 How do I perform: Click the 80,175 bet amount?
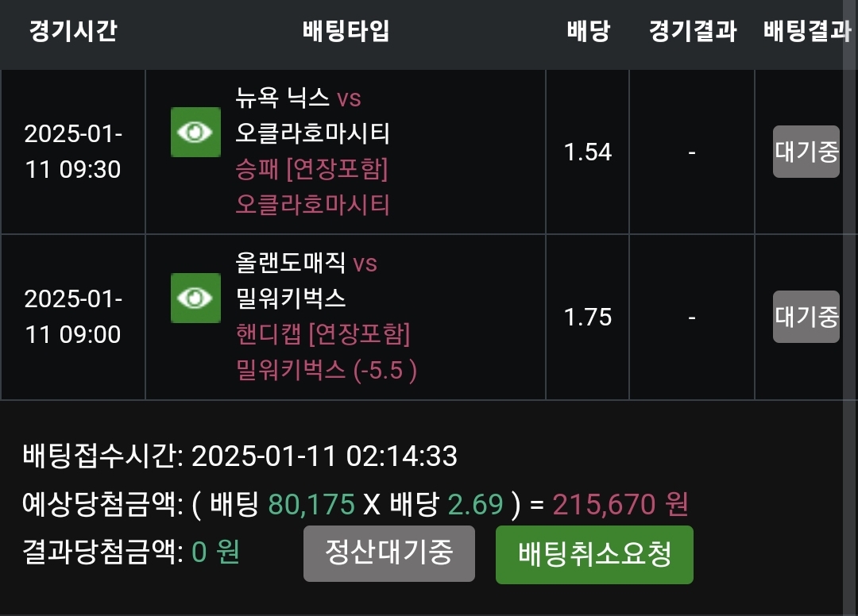pos(312,504)
